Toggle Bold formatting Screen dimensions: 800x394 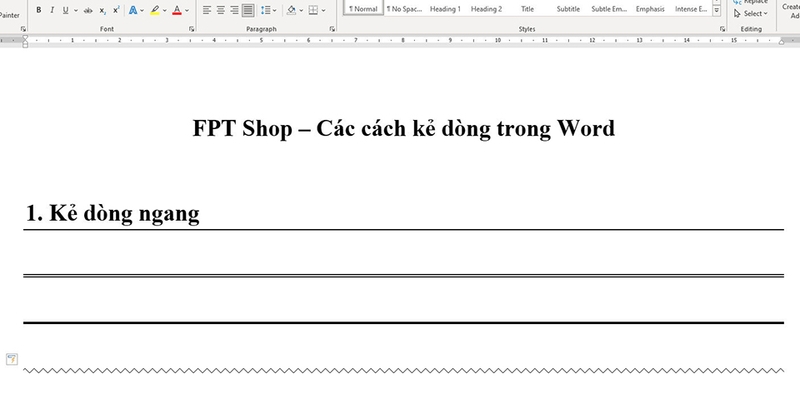click(x=38, y=10)
